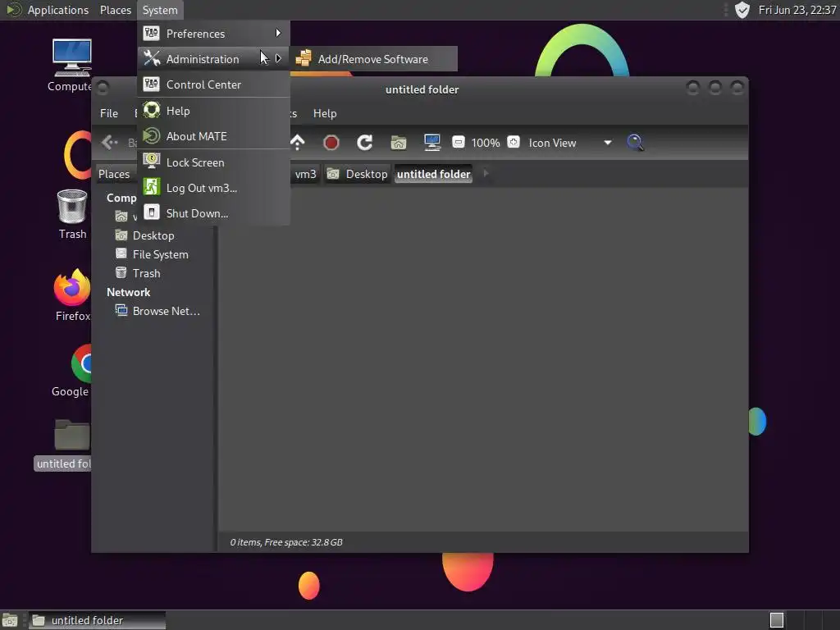840x630 pixels.
Task: Click the 100% zoom level
Action: 486,143
